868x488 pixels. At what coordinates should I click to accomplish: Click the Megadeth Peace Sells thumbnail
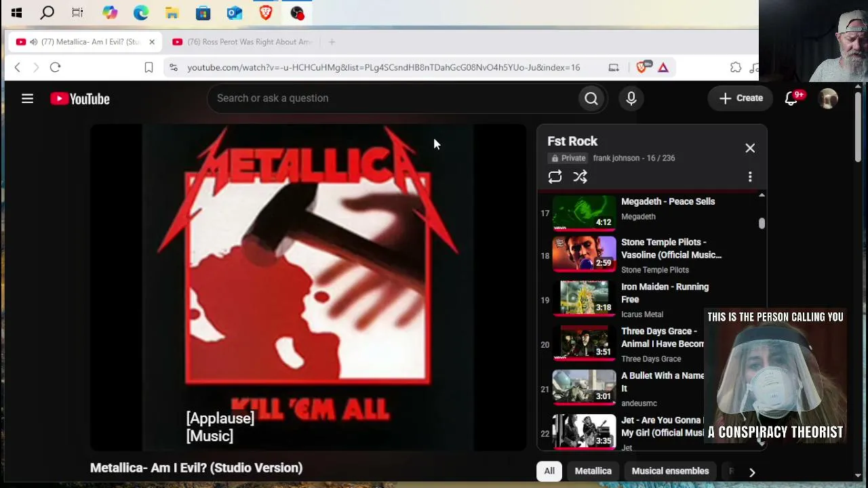pyautogui.click(x=585, y=213)
